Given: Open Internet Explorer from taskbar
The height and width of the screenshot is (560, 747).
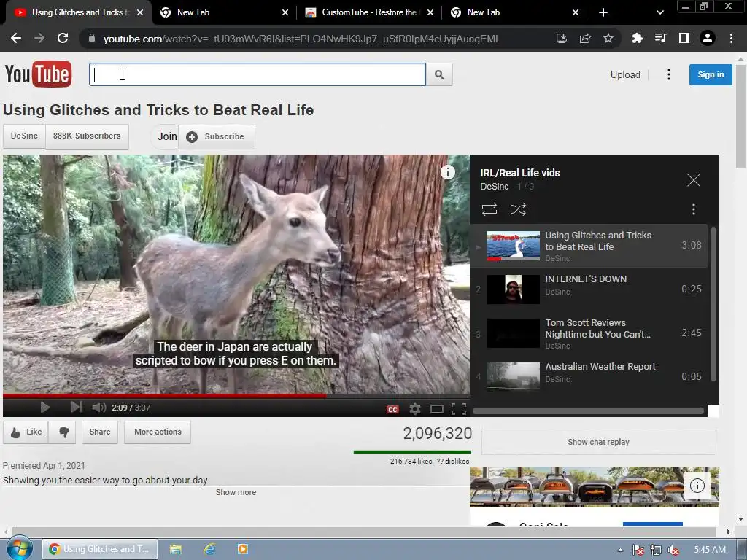Looking at the screenshot, I should (x=209, y=549).
